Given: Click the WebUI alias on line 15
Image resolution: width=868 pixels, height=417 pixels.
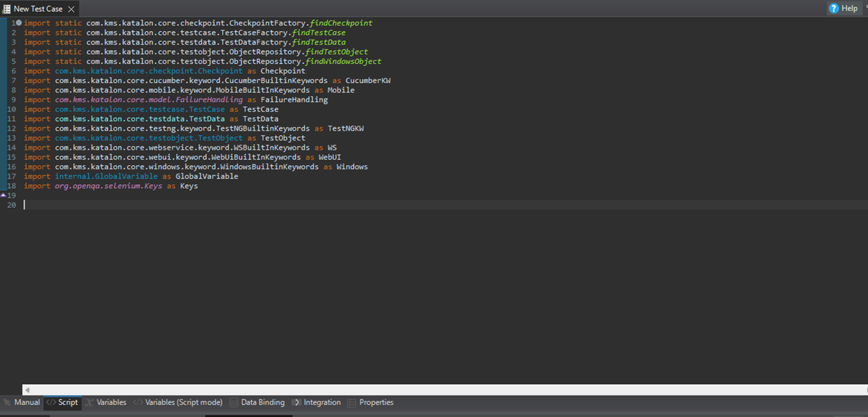Looking at the screenshot, I should coord(329,157).
